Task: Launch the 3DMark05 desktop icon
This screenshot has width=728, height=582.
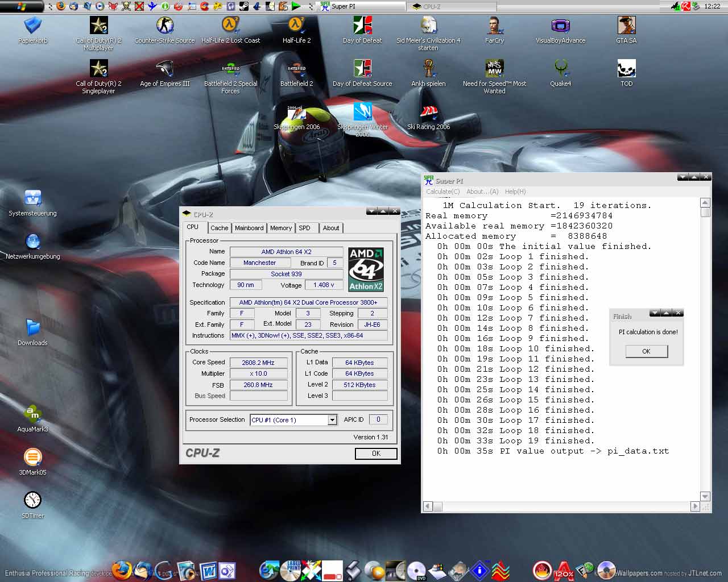Action: pos(32,457)
